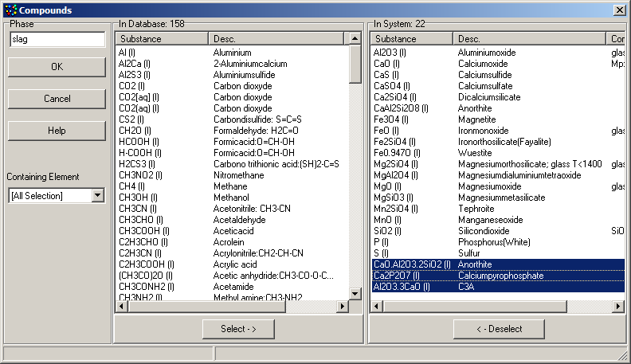The height and width of the screenshot is (364, 631).
Task: Click the Phase name input field
Action: click(x=57, y=40)
